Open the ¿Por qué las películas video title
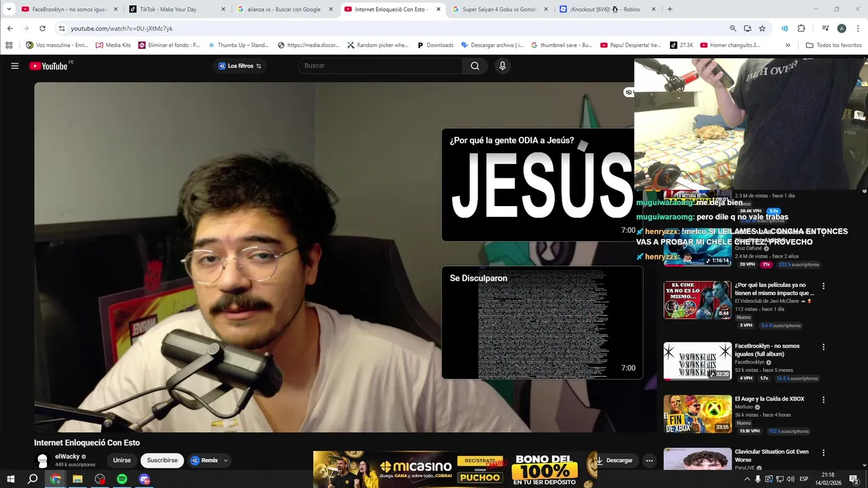Image resolution: width=868 pixels, height=488 pixels. pos(774,289)
